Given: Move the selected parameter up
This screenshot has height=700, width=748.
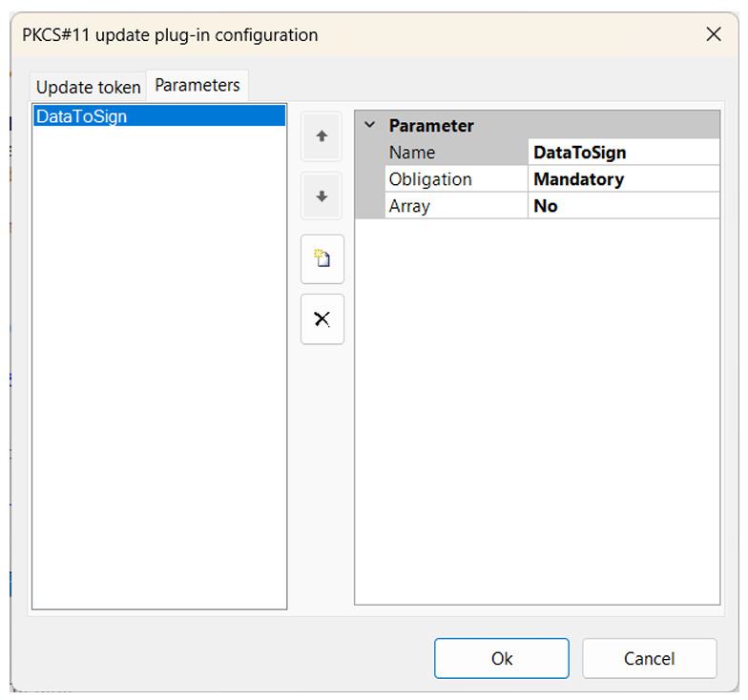Looking at the screenshot, I should click(322, 136).
